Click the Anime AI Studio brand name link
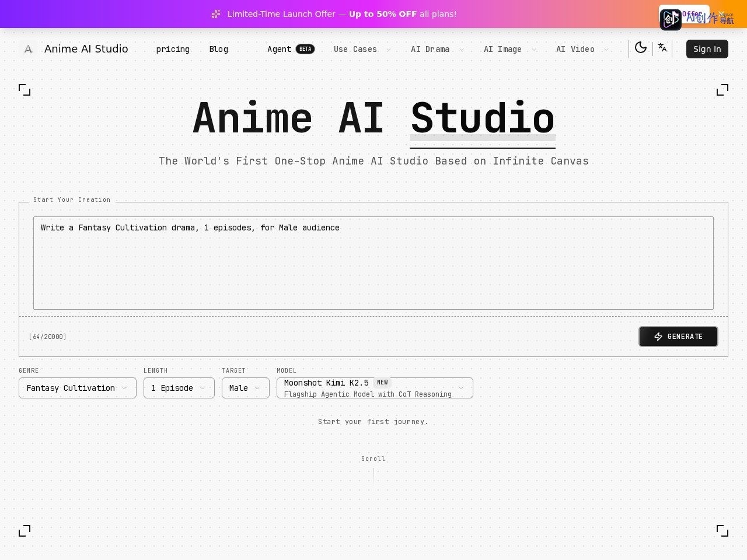 [x=86, y=49]
